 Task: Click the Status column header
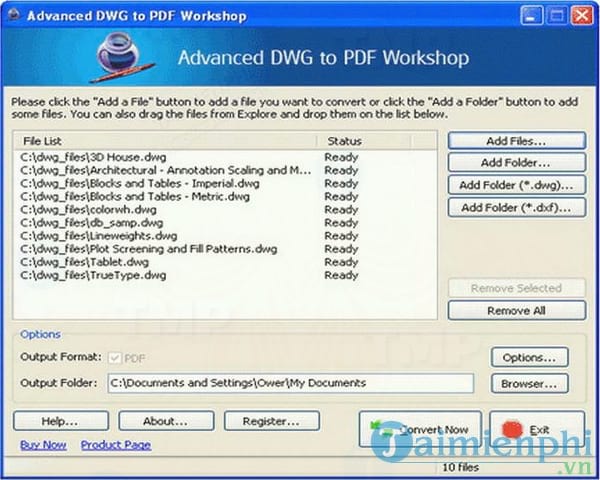364,141
